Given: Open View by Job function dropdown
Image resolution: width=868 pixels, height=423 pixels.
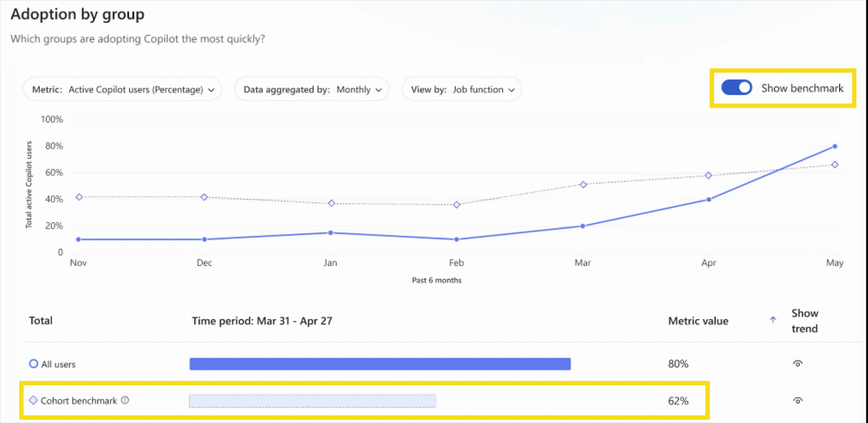Looking at the screenshot, I should coord(462,90).
